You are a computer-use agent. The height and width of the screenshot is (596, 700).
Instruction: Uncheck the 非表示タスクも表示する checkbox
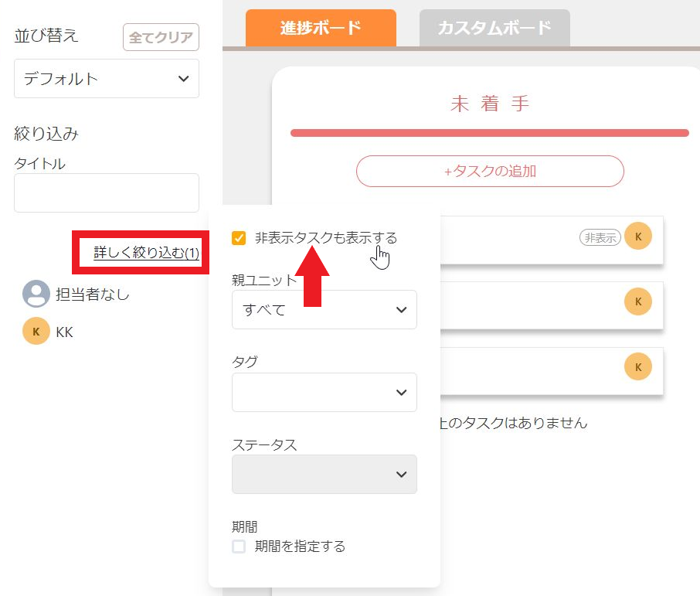click(x=239, y=238)
